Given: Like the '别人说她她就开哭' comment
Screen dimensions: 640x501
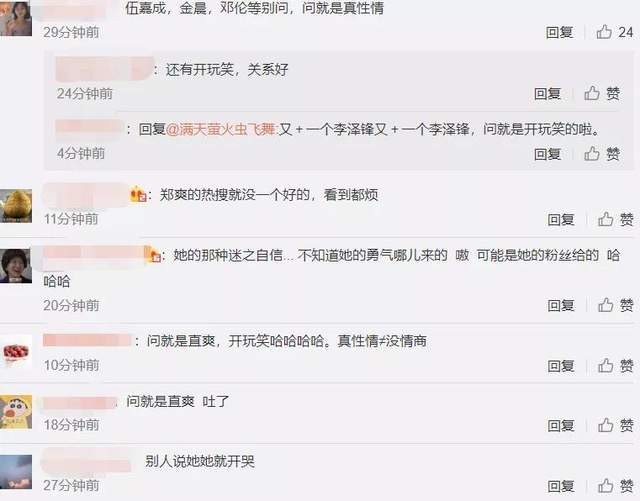Looking at the screenshot, I should [616, 486].
